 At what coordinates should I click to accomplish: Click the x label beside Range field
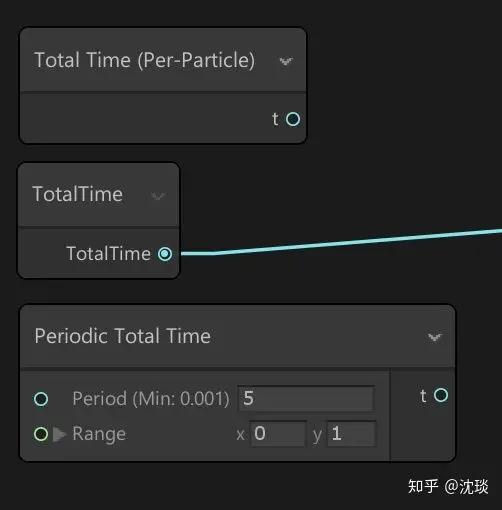point(240,435)
